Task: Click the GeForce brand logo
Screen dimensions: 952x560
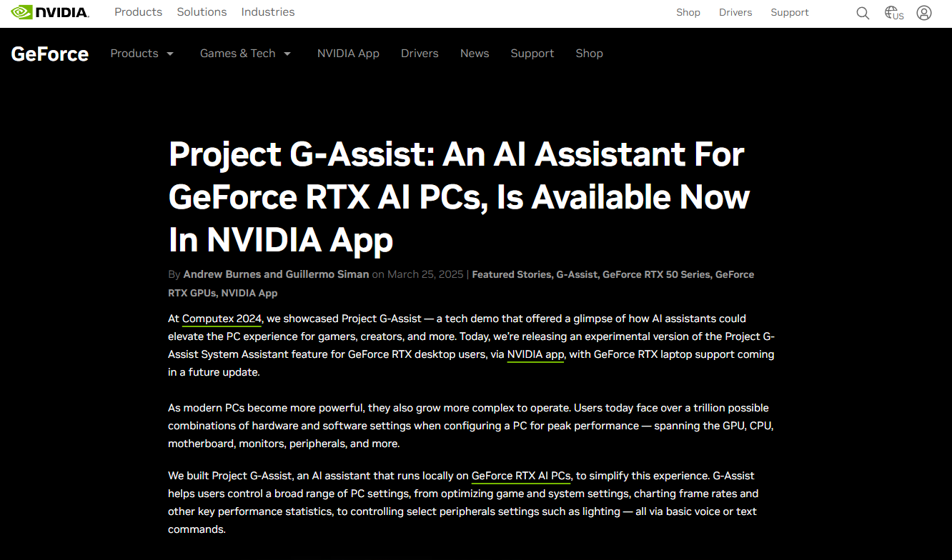Action: coord(50,54)
